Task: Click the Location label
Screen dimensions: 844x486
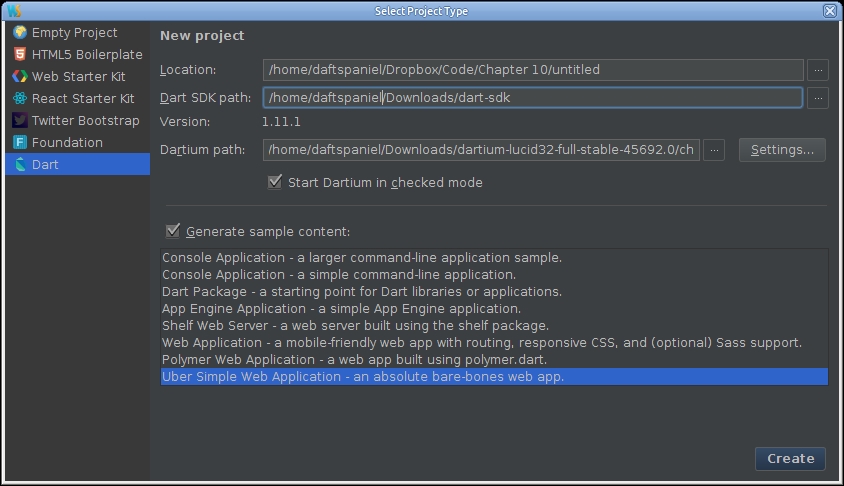Action: pyautogui.click(x=188, y=70)
